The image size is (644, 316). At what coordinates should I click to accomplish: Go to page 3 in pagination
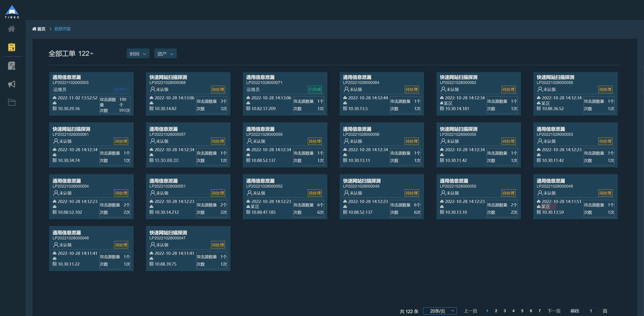pyautogui.click(x=505, y=311)
